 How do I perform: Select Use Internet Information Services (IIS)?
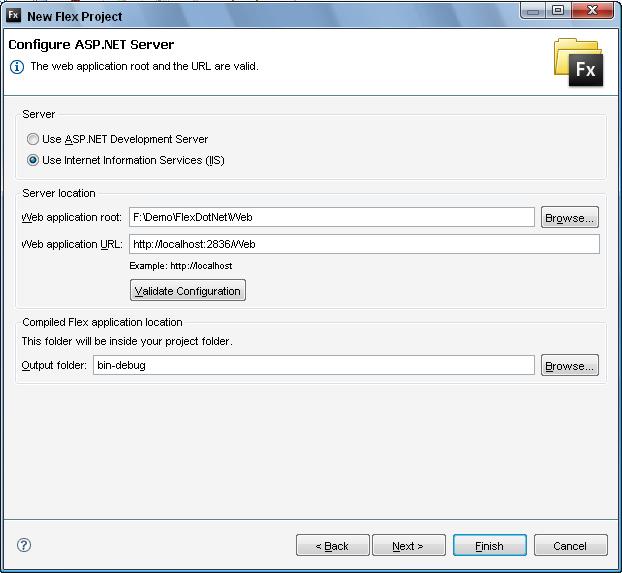[x=33, y=160]
